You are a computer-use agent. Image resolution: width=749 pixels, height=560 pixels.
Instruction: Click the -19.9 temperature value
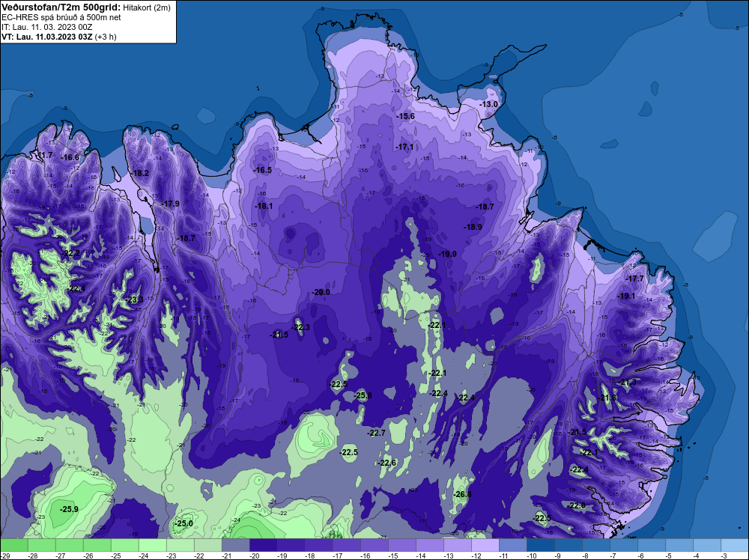pos(447,254)
